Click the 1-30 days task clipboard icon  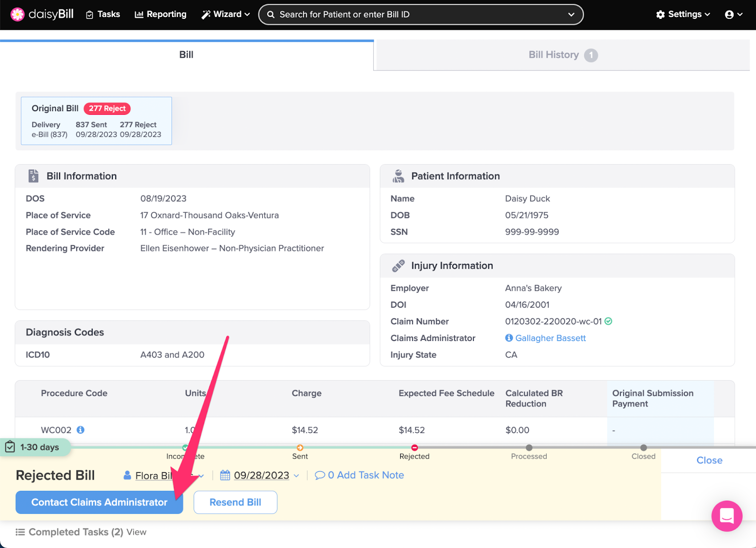[10, 447]
